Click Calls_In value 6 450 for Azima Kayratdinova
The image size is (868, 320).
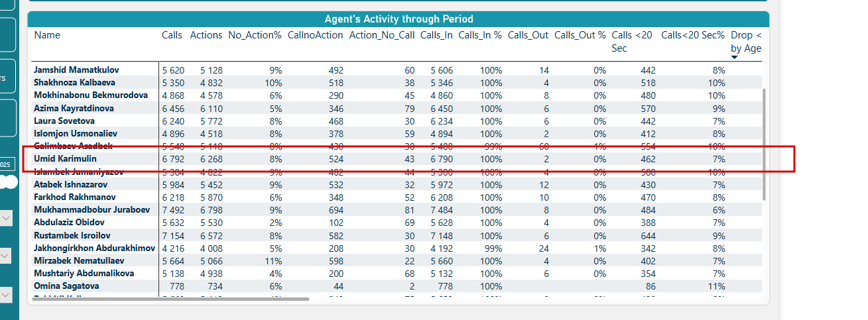click(x=442, y=109)
